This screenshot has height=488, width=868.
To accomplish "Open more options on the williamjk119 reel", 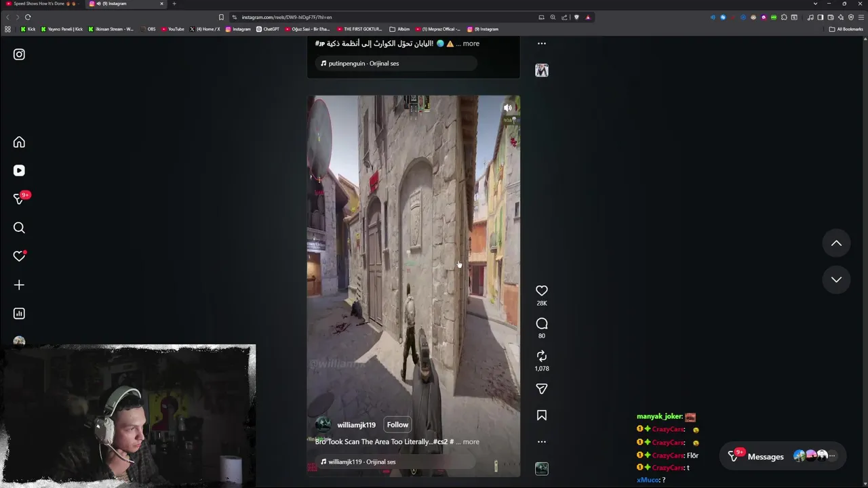I will pyautogui.click(x=541, y=442).
